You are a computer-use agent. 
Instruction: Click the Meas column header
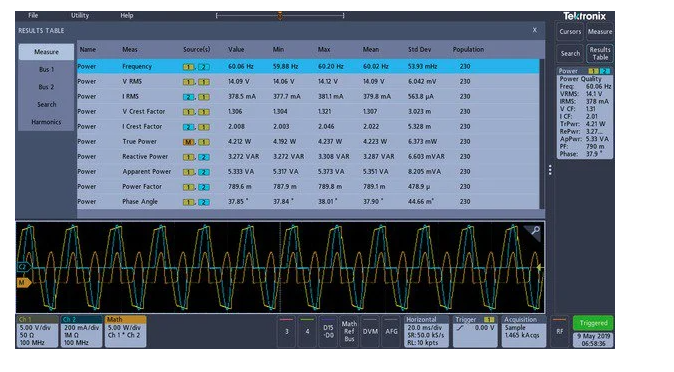pyautogui.click(x=130, y=49)
